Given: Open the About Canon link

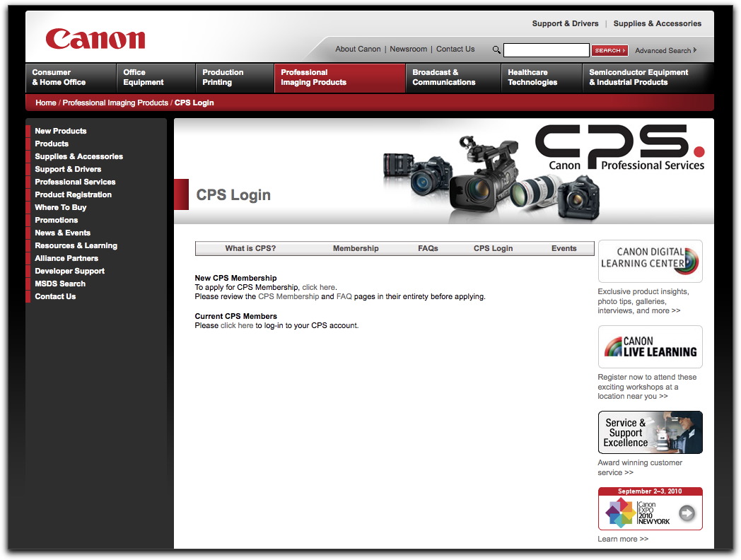Looking at the screenshot, I should [x=358, y=49].
